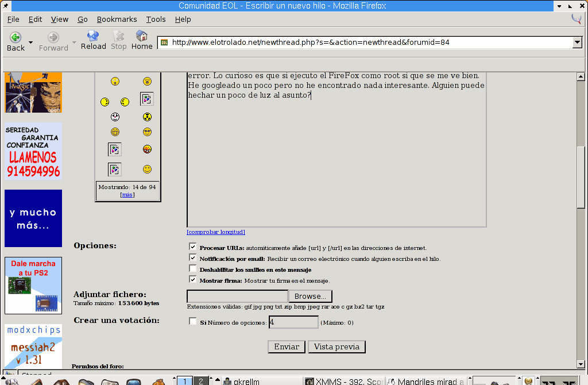Open the File menu
Viewport: 588px width, 385px height.
[x=13, y=19]
